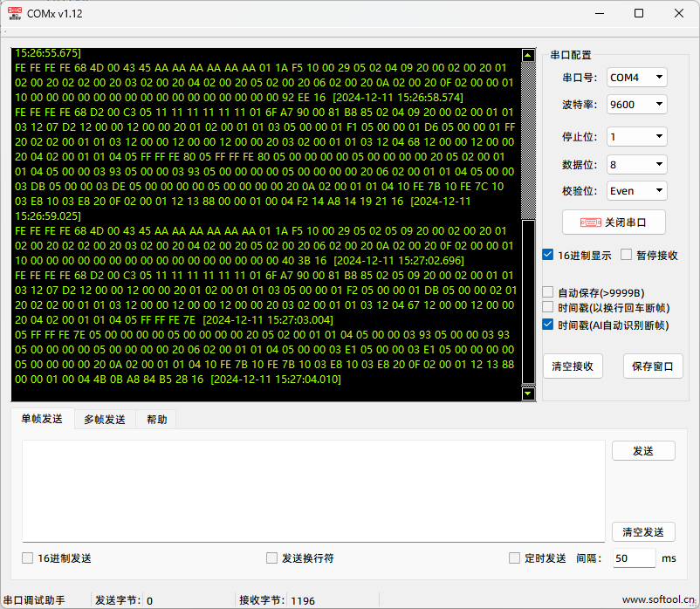Click the 发送 button
Screen dimensions: 700x609
(x=643, y=451)
